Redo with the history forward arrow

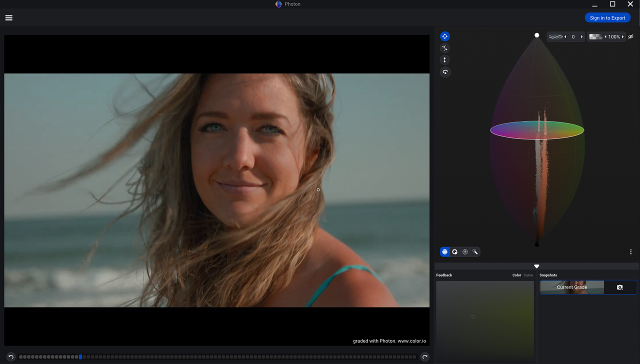[x=424, y=357]
